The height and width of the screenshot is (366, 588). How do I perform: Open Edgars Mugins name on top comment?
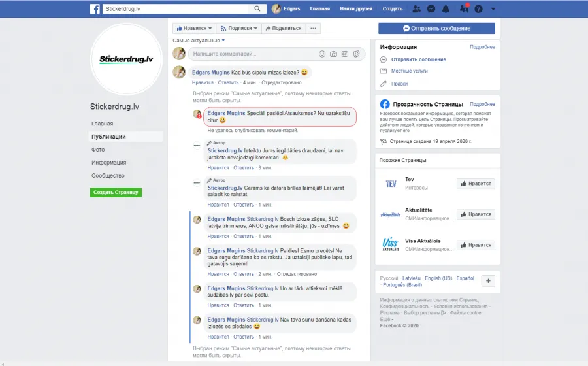pos(211,72)
